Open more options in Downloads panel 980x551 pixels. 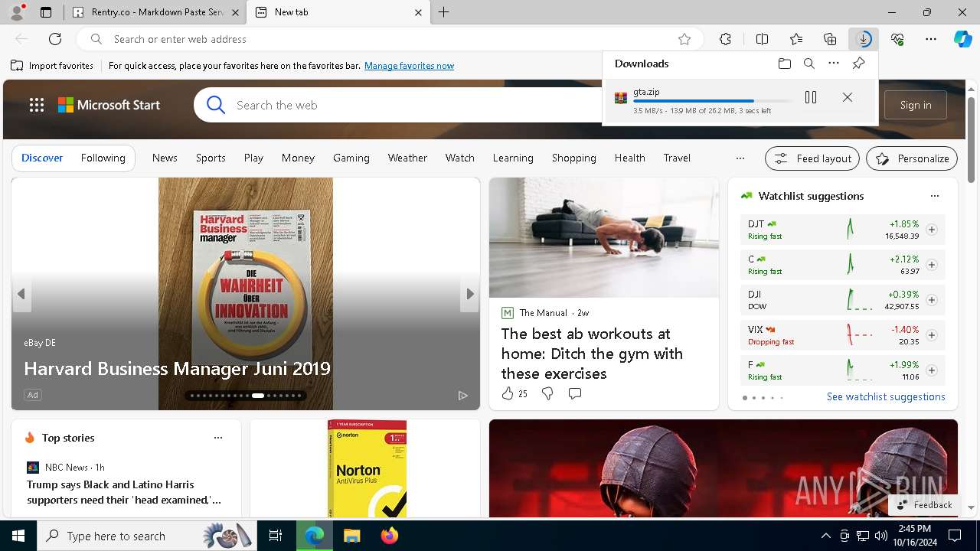coord(834,64)
